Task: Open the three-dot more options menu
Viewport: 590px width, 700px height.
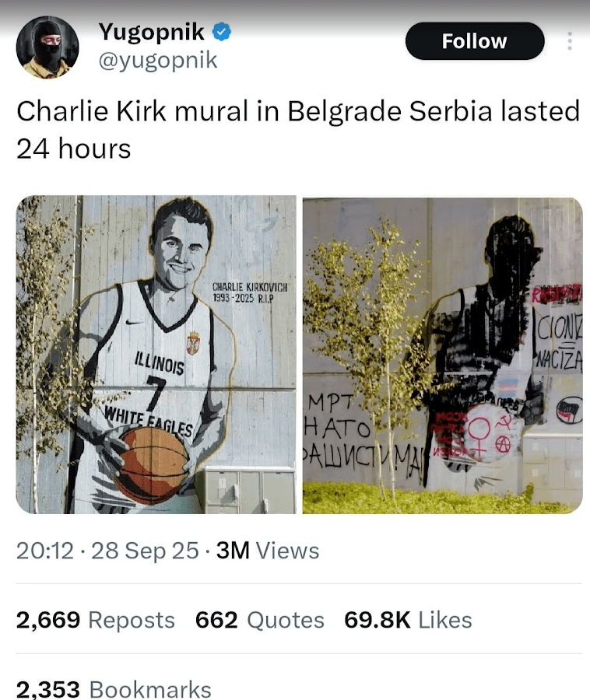Action: pyautogui.click(x=570, y=41)
